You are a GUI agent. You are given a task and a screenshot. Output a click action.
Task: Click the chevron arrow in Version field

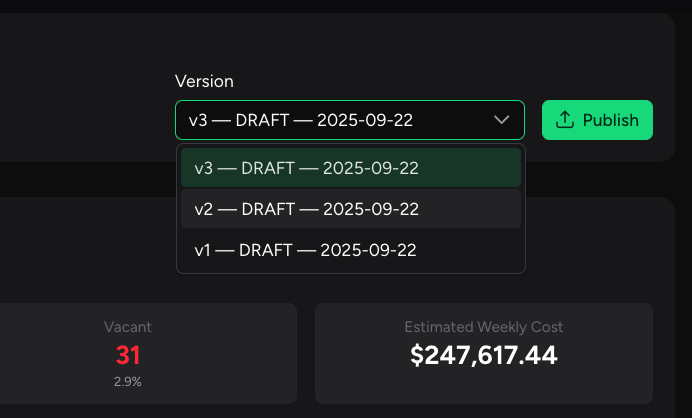pyautogui.click(x=502, y=120)
